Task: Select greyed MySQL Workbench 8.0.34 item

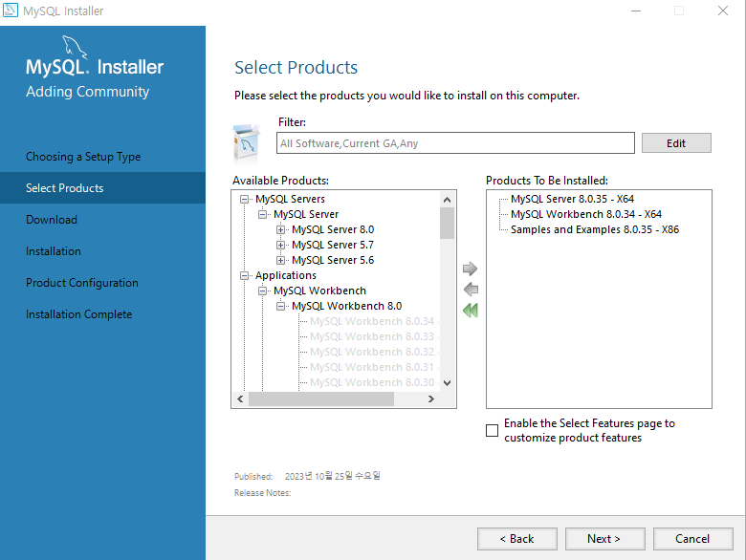Action: tap(374, 321)
